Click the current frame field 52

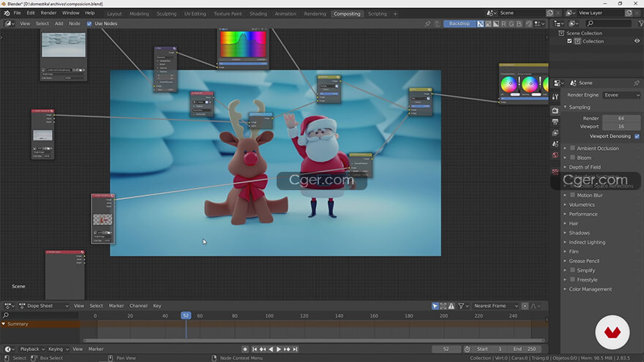coord(446,350)
